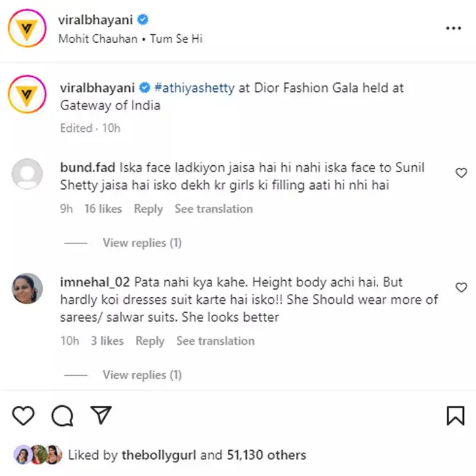Screen dimensions: 476x476
Task: Like the post with the heart icon
Action: [23, 415]
